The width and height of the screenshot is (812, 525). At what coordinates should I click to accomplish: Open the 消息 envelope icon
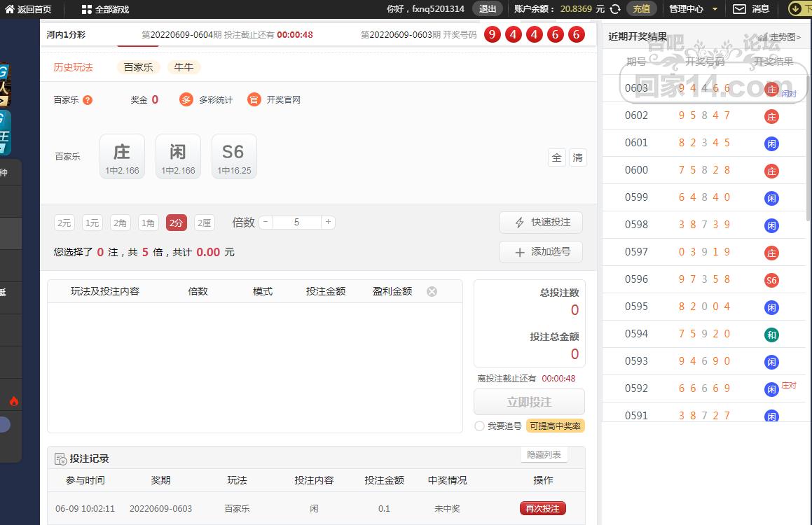[739, 9]
